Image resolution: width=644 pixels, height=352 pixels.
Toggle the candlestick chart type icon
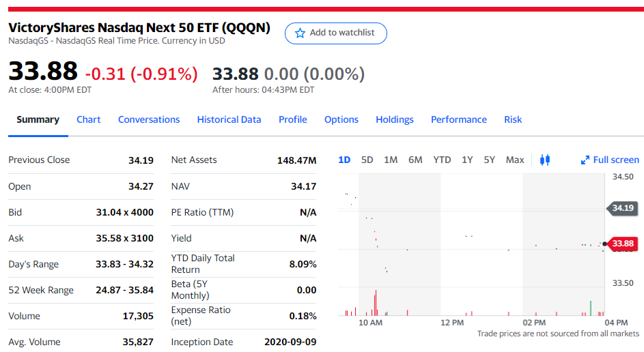tap(545, 160)
